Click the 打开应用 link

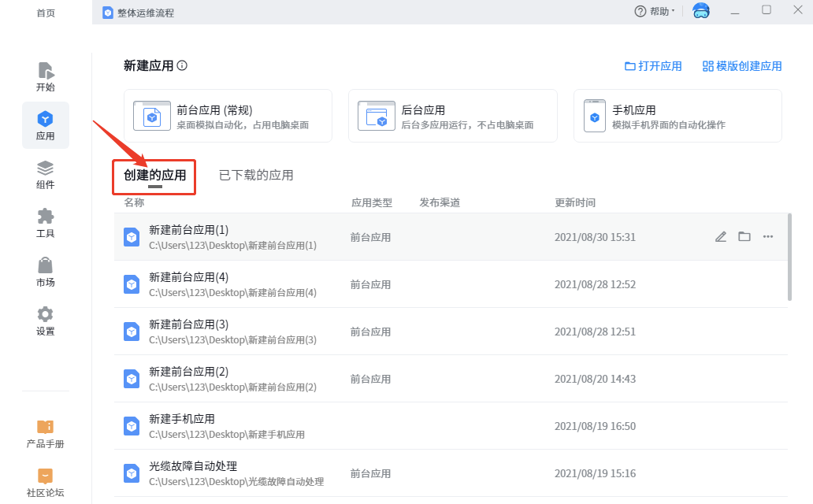[x=653, y=66]
